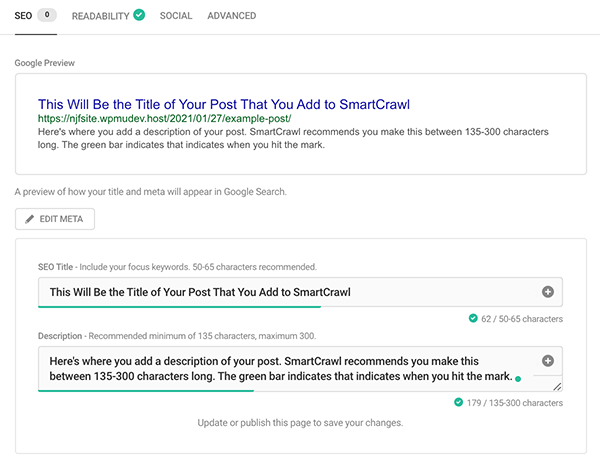Click the blue Google Preview post title
Screen dimensions: 600x462
coord(224,103)
